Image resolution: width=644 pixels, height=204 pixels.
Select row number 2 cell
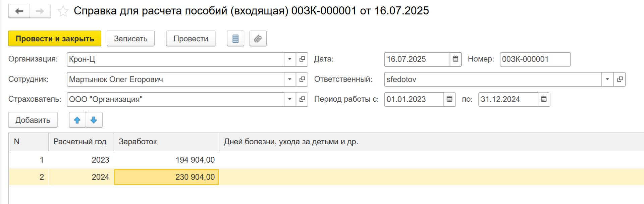[x=29, y=177]
